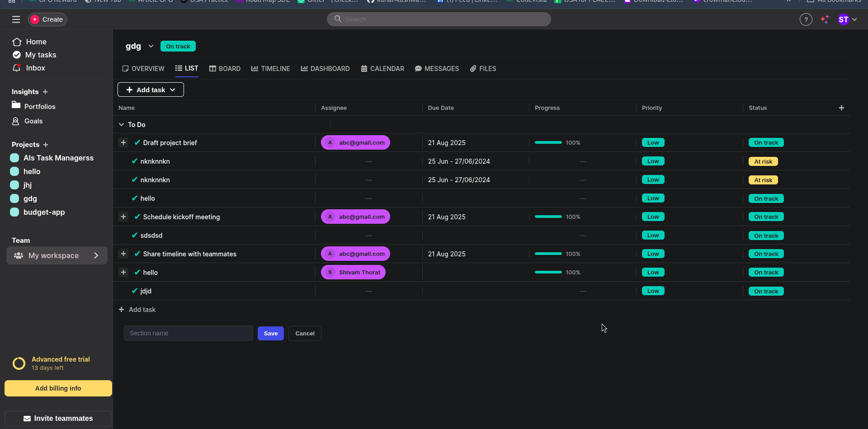Image resolution: width=868 pixels, height=429 pixels.
Task: Open the gdg project title dropdown
Action: coord(151,47)
